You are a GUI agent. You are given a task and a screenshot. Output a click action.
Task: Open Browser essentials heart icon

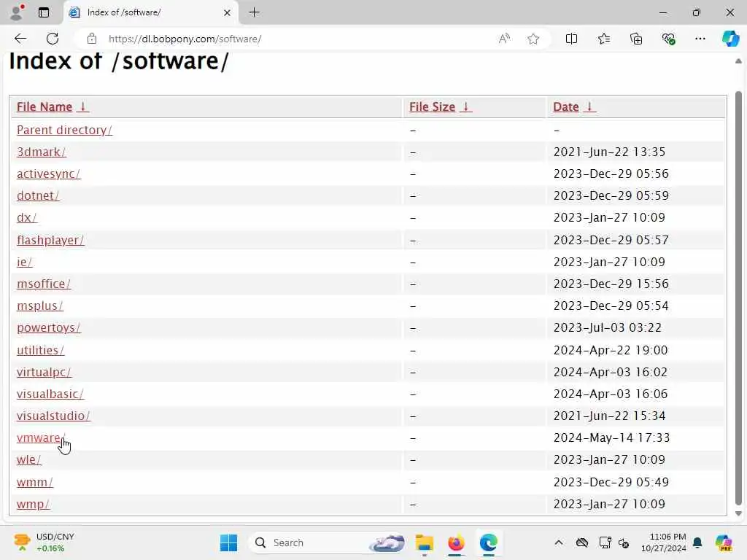click(668, 39)
